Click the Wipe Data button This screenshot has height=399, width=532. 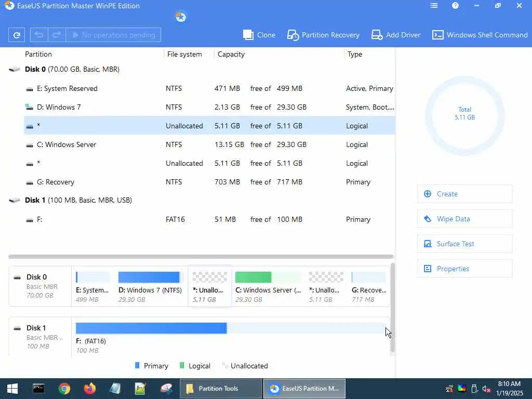pos(464,219)
